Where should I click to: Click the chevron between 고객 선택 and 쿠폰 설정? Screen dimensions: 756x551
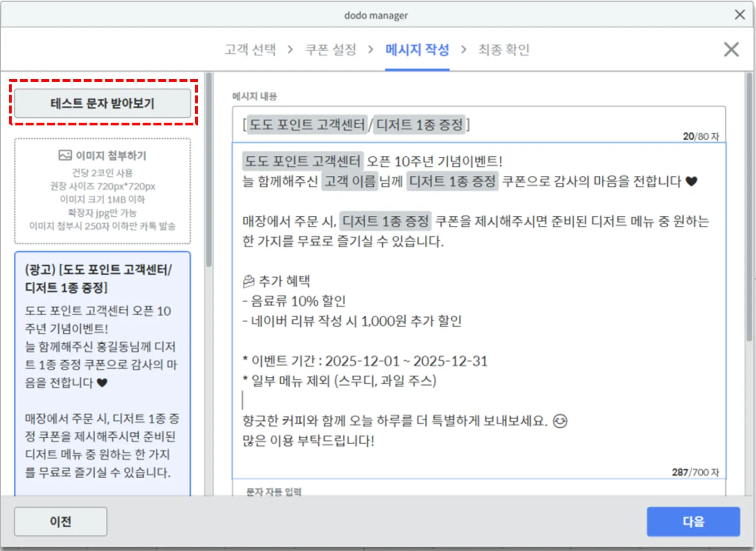pos(290,49)
